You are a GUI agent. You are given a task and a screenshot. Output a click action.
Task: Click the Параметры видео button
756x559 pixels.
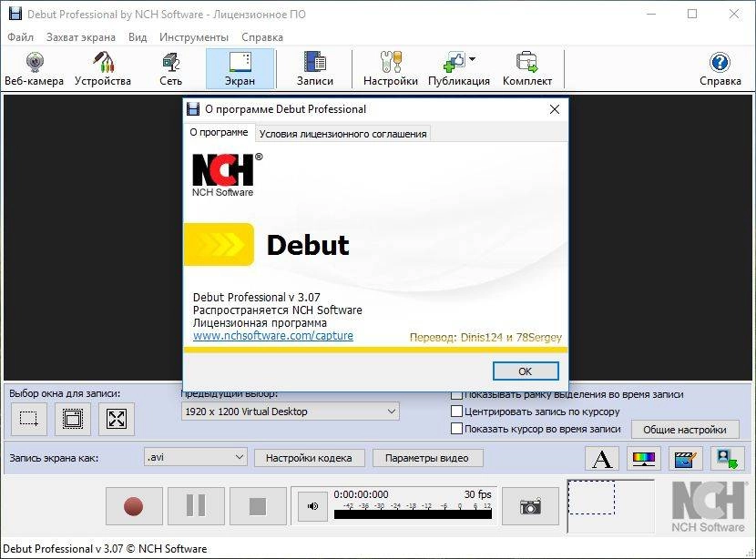427,458
